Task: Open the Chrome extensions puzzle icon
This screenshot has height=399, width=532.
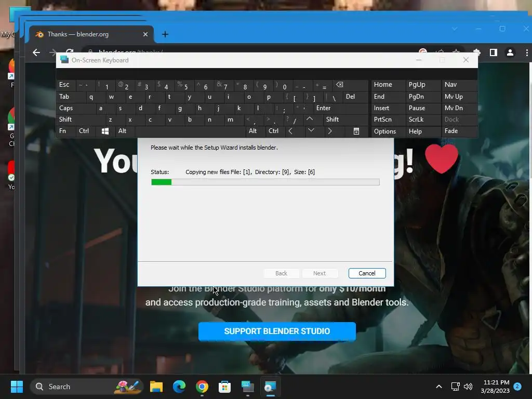Action: 477,52
